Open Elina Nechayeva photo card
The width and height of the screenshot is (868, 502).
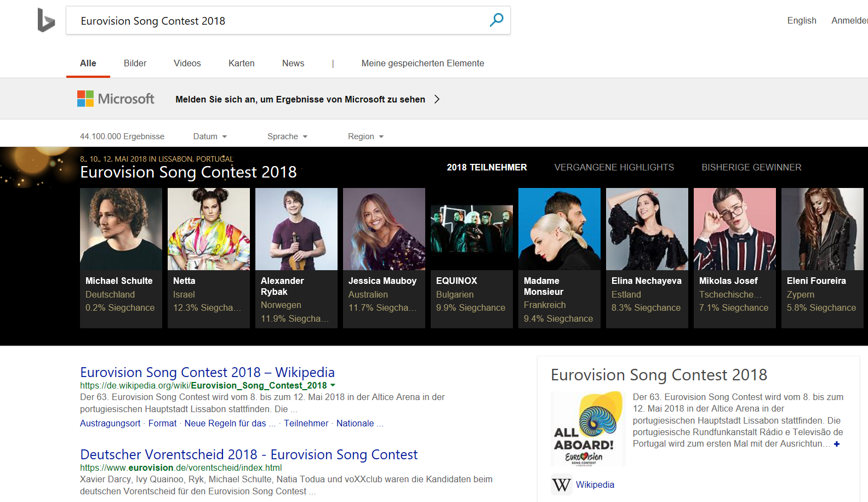point(647,229)
